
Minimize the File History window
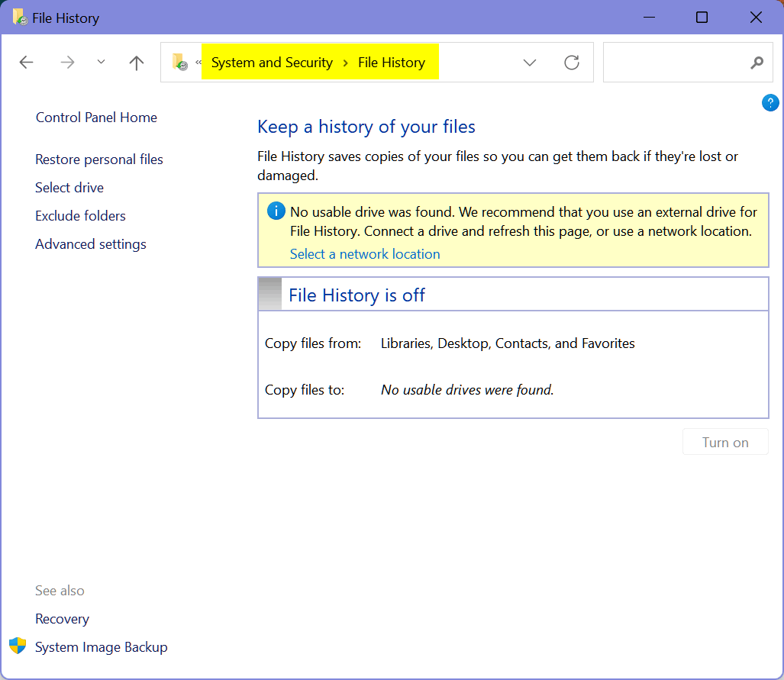[x=649, y=18]
